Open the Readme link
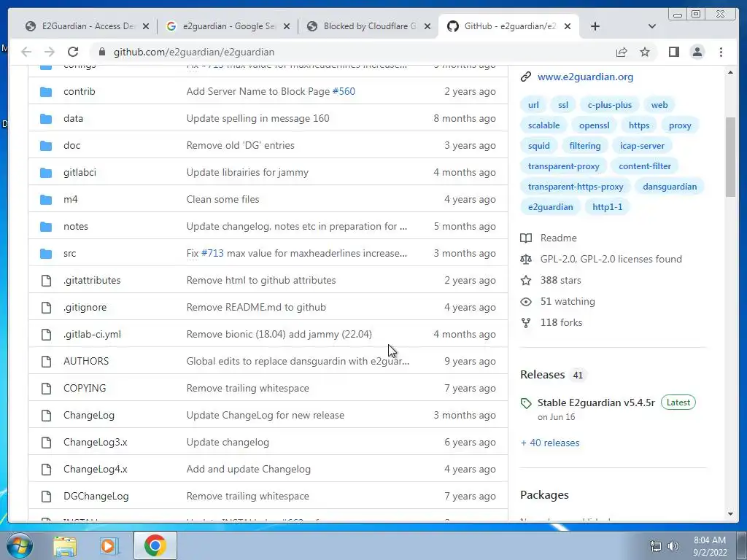This screenshot has width=747, height=560. click(x=558, y=238)
